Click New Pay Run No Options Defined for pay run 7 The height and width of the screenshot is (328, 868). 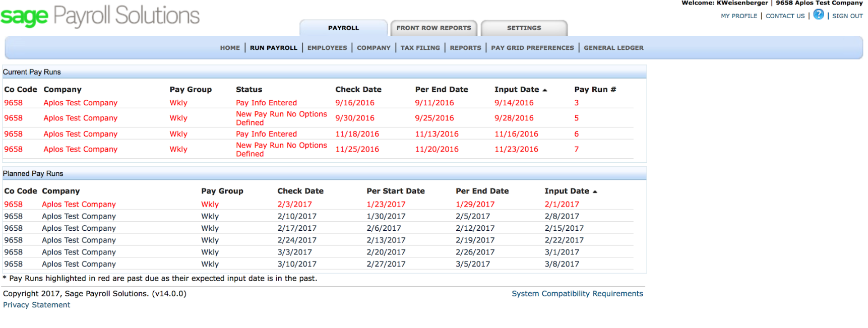282,150
